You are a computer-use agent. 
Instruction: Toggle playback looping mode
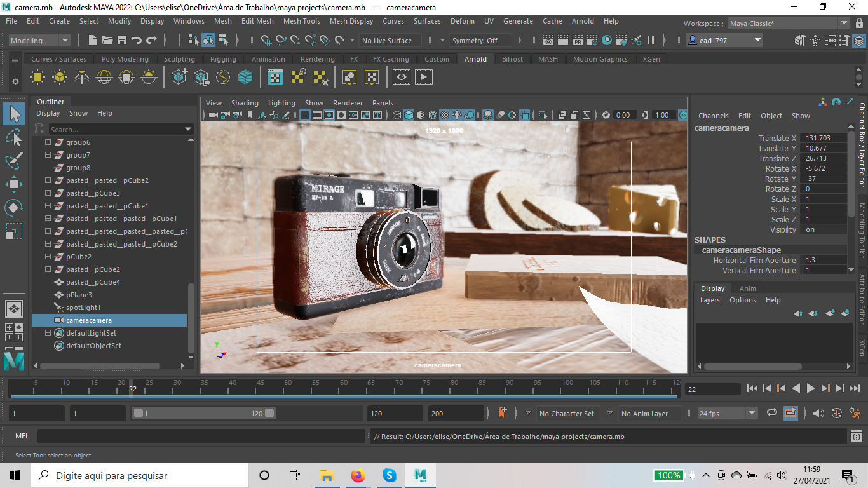[x=772, y=413]
